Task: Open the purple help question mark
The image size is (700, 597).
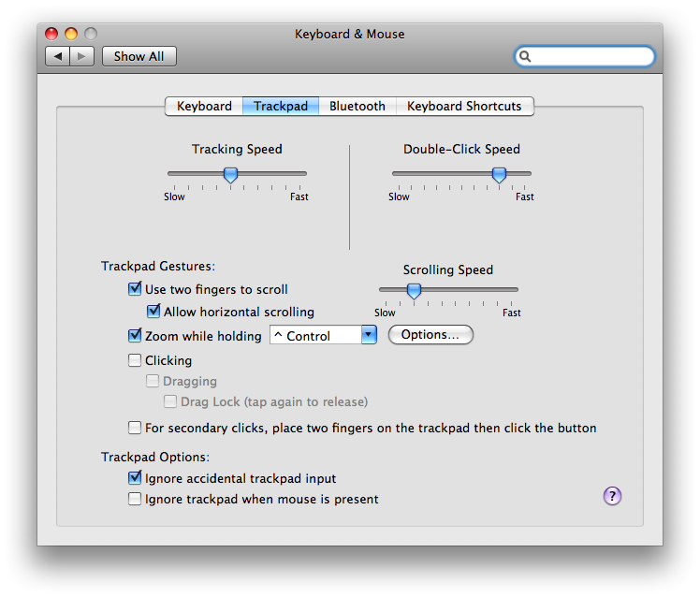Action: [612, 496]
